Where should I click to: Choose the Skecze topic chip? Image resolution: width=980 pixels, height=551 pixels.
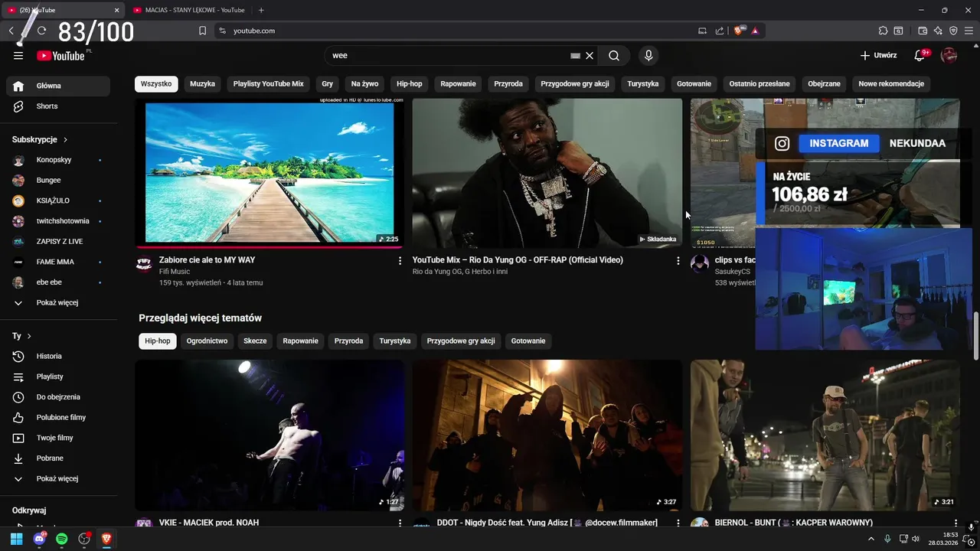click(x=255, y=341)
